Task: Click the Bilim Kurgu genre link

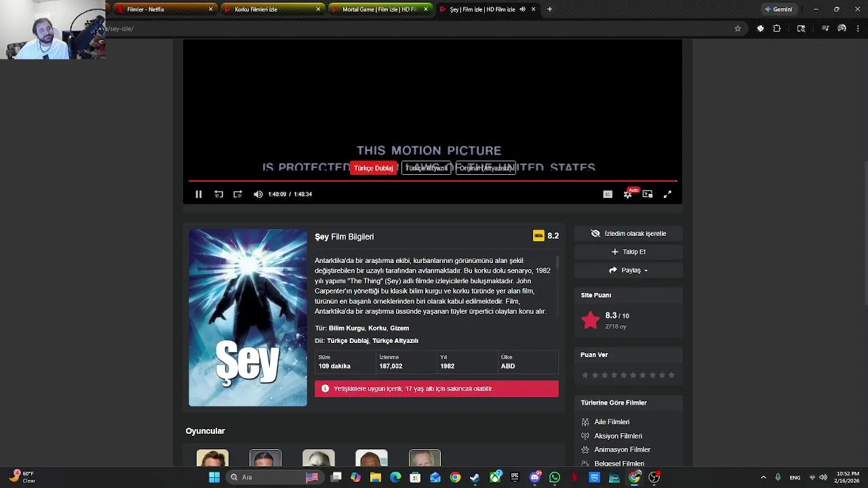Action: [347, 328]
